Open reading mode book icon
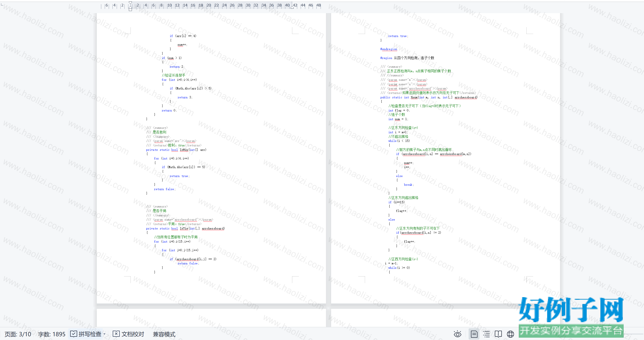Viewport: 644px width, 340px height. tap(498, 334)
